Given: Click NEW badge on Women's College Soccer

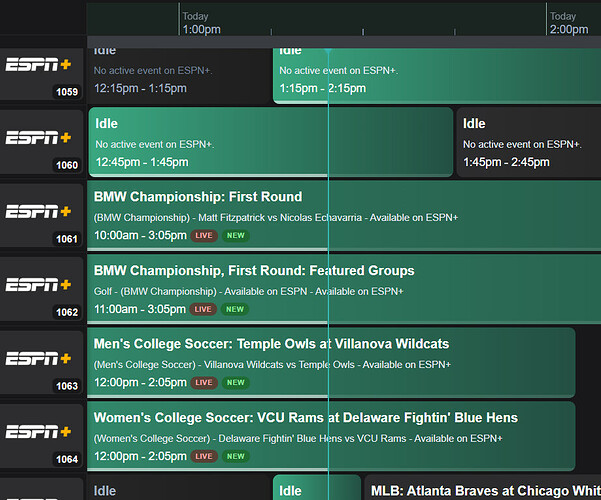Looking at the screenshot, I should click(x=235, y=456).
